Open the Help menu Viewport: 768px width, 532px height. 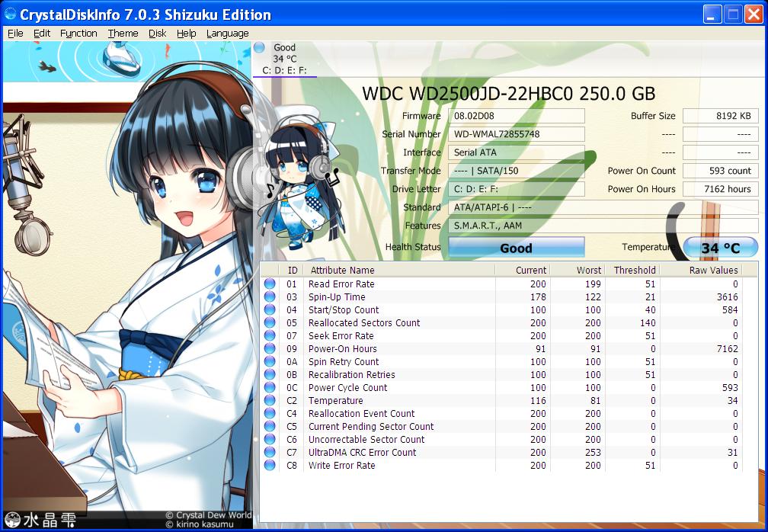(x=186, y=34)
